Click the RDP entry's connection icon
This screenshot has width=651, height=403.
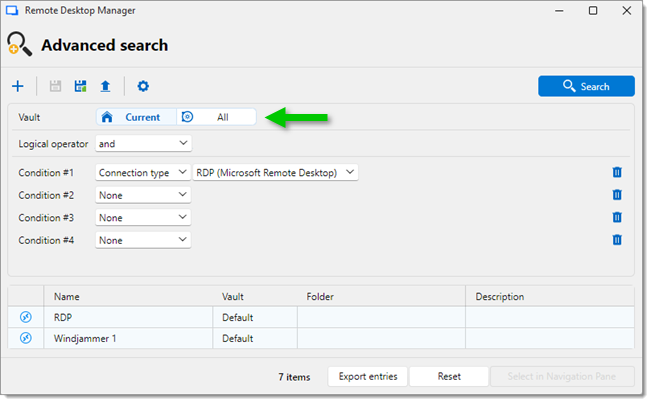click(x=26, y=317)
